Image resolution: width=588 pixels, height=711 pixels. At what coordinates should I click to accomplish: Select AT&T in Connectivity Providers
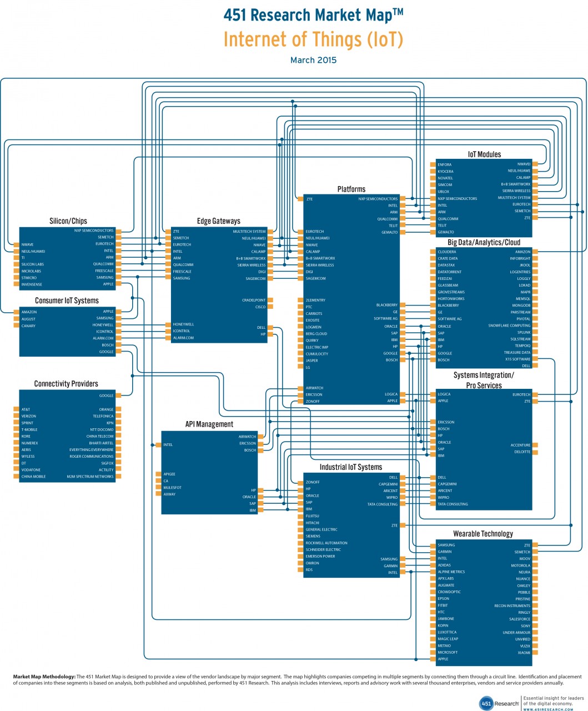(x=26, y=409)
